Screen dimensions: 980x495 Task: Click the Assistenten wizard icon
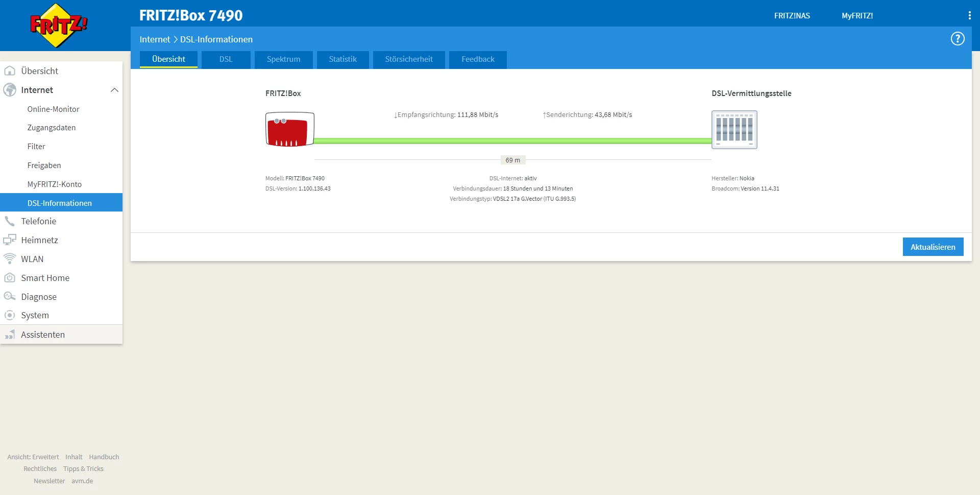(10, 335)
